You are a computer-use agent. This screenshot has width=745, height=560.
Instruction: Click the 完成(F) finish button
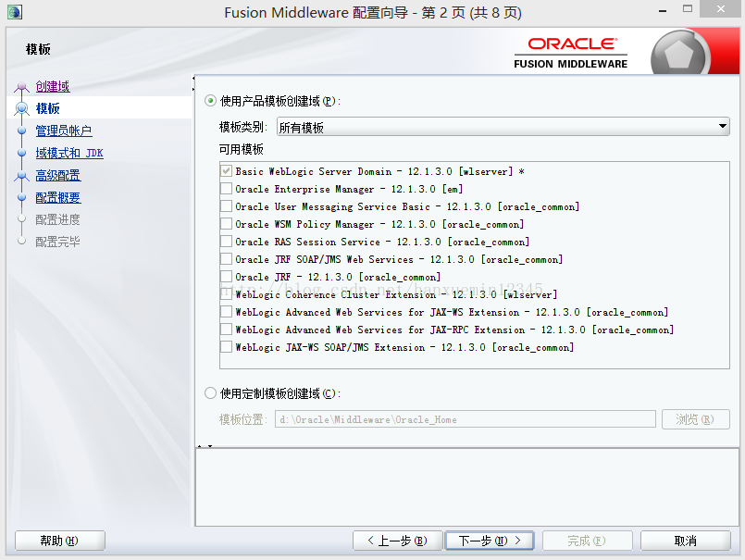588,541
